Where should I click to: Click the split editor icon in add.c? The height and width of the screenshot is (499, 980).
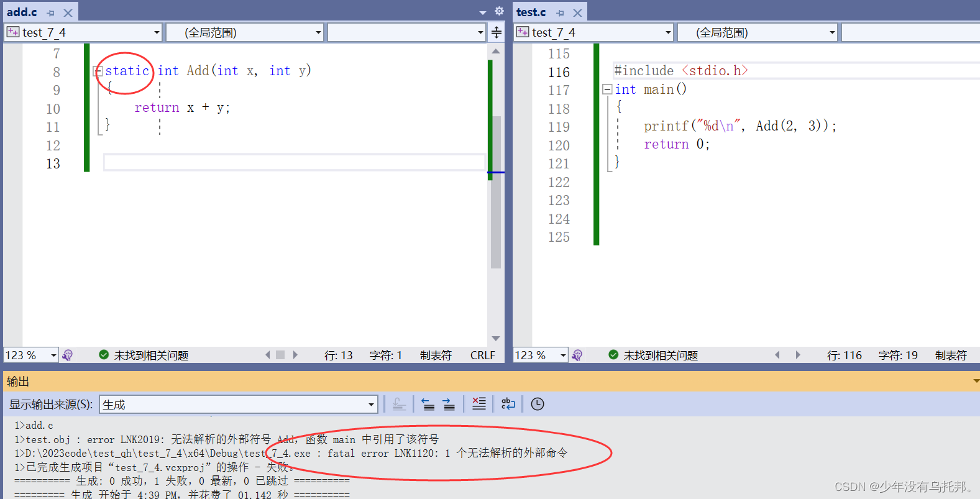point(497,32)
